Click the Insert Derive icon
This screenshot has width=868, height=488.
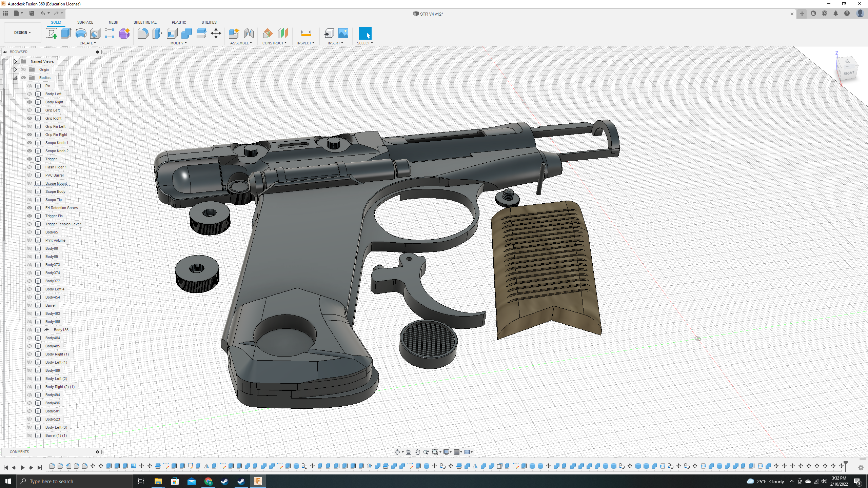[329, 33]
